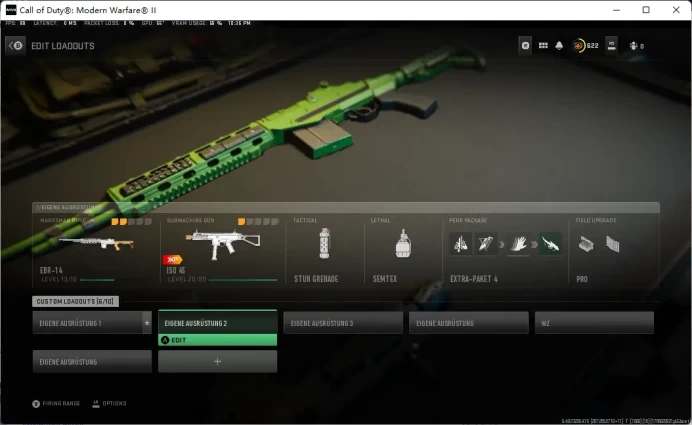Viewport: 692px width, 425px height.
Task: Open the Options label
Action: point(114,403)
